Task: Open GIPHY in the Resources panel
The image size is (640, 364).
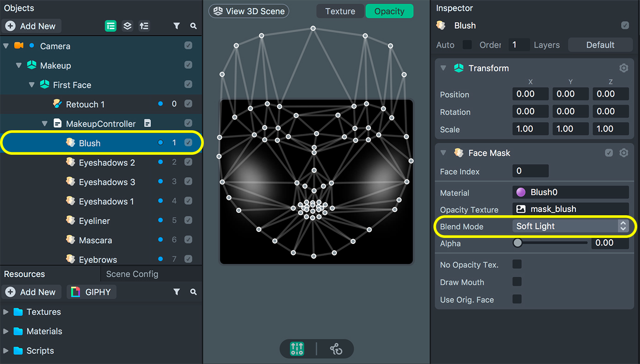Action: (x=91, y=292)
